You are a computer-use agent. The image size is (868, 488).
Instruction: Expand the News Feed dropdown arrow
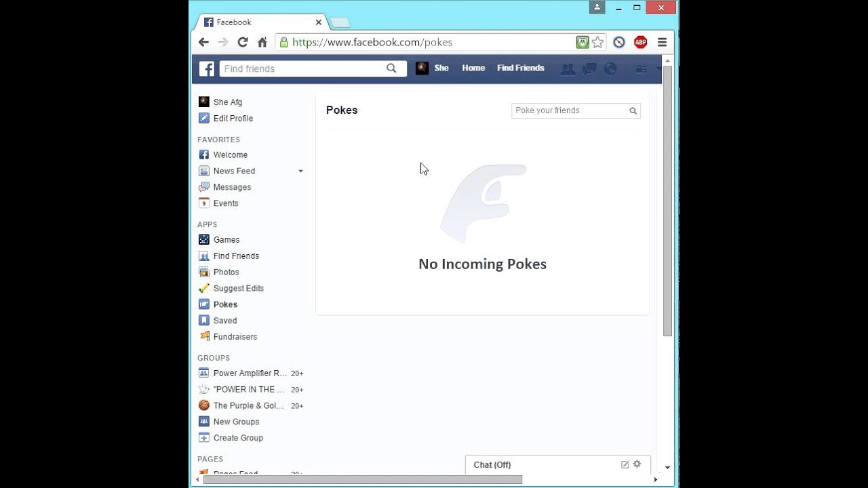click(x=300, y=171)
